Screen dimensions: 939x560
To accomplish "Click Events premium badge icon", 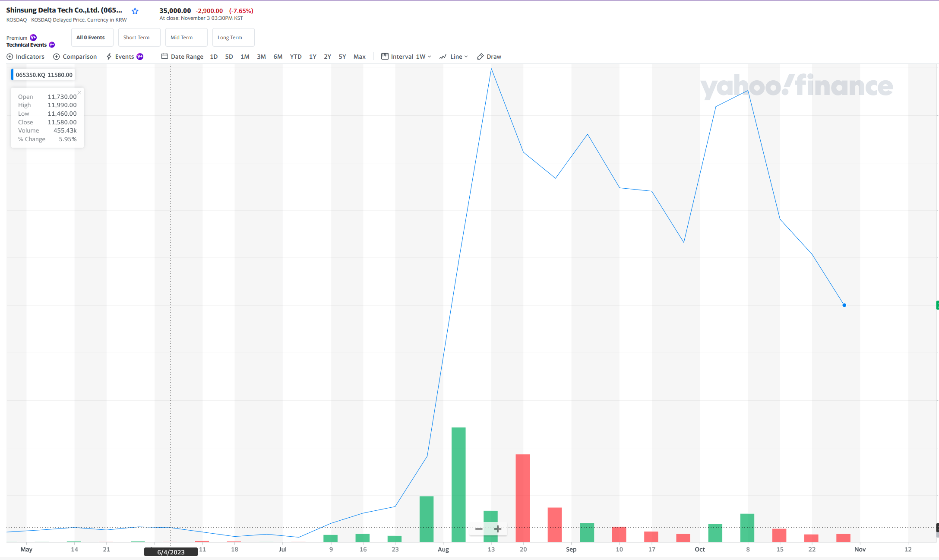I will point(140,57).
